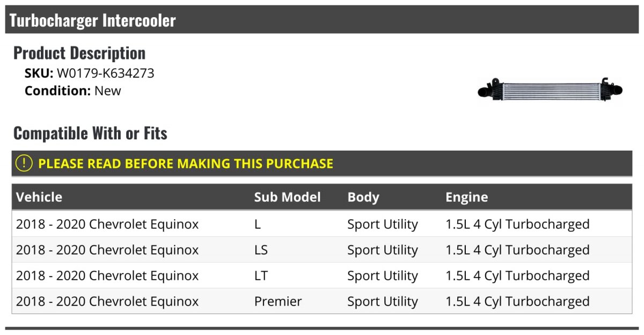Click the Body column header

click(363, 197)
